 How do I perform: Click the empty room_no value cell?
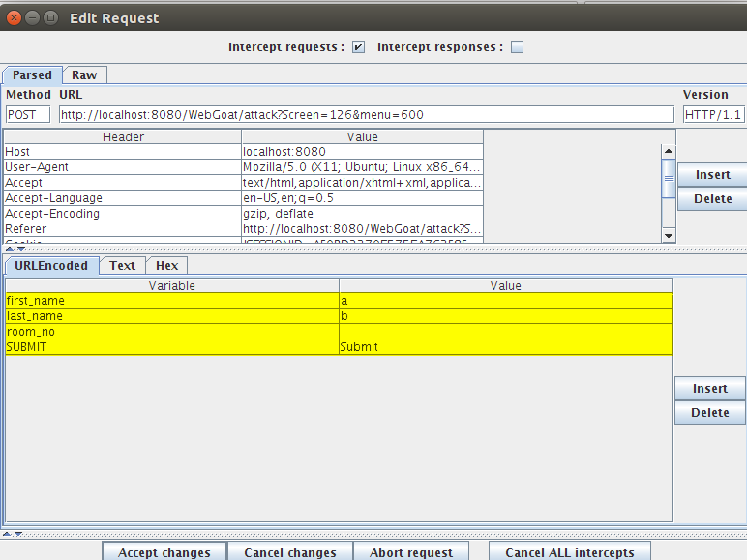point(505,332)
